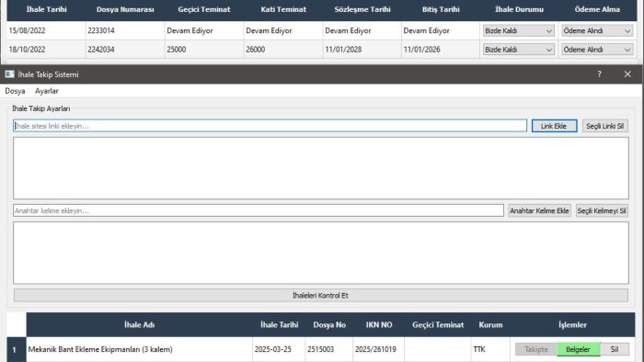Click the Sözleşme Tarihi column header
Screen dimensions: 644x362
362,9
